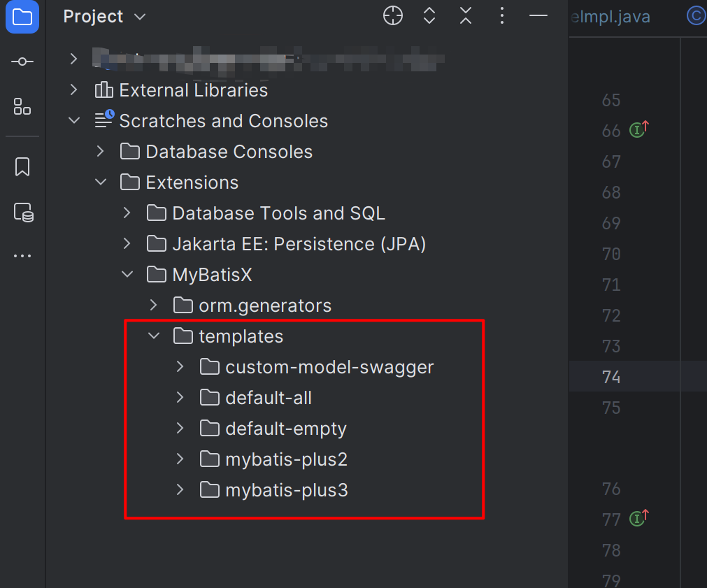
Task: Collapse the templates folder
Action: point(154,336)
